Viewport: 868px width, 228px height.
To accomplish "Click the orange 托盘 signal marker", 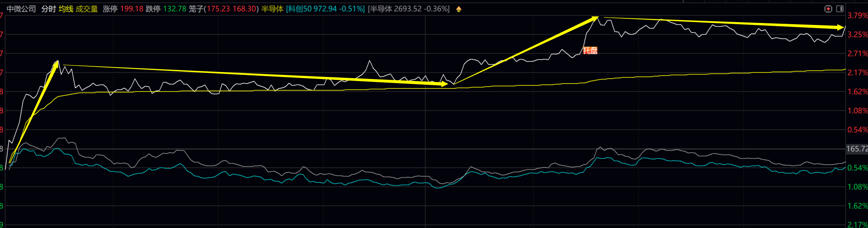I will 590,50.
